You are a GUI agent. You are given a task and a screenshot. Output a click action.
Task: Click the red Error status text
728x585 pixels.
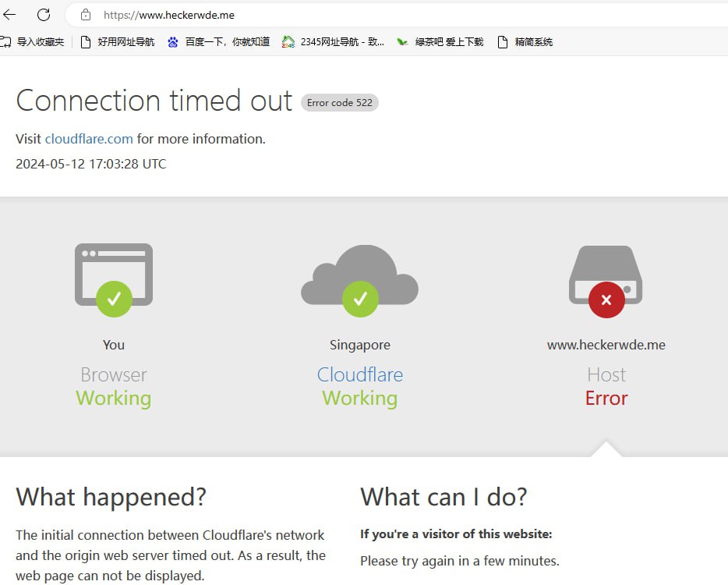(x=606, y=399)
